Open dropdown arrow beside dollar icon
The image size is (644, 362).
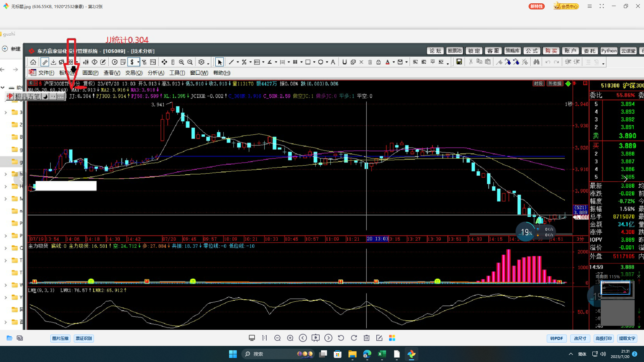138,62
